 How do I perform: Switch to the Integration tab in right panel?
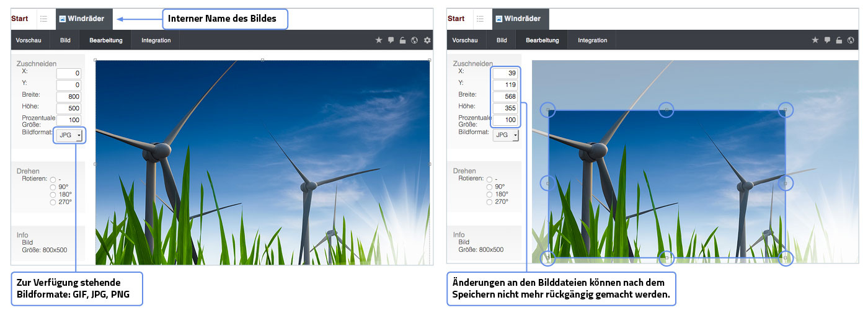592,40
